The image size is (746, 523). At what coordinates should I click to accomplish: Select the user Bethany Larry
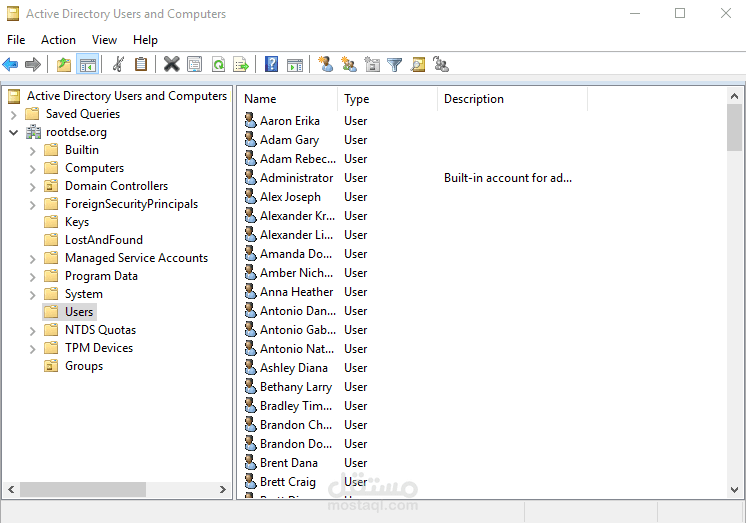point(295,387)
